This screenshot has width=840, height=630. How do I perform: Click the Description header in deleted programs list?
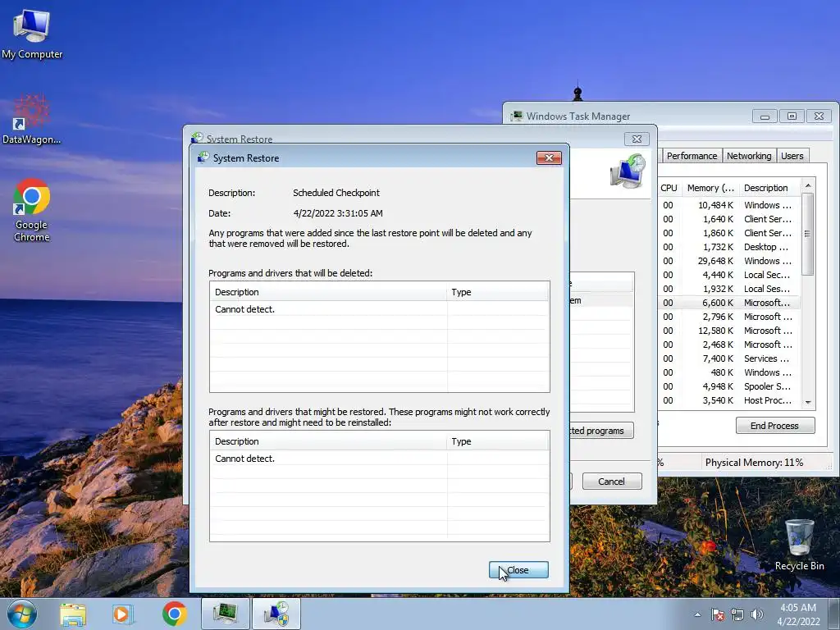pos(328,292)
